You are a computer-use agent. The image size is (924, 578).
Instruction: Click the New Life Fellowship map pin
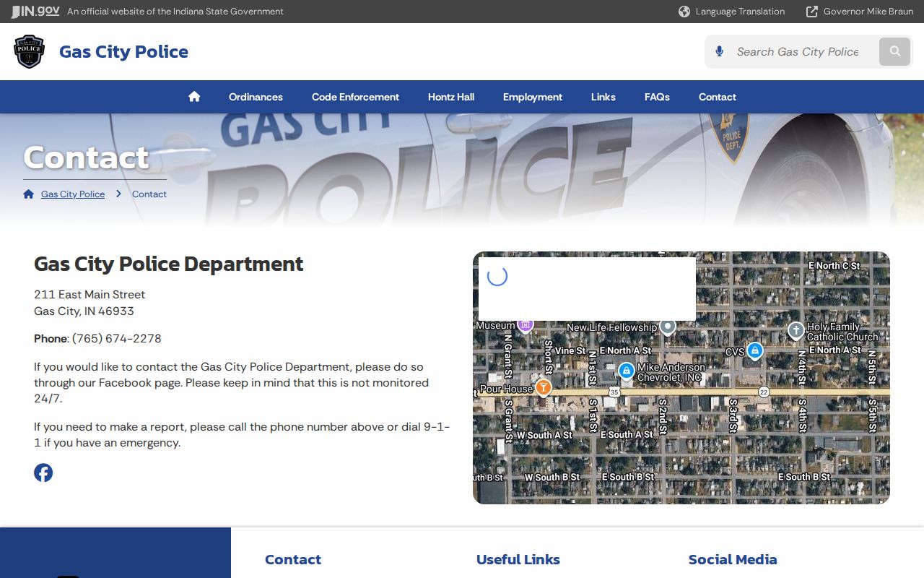[x=668, y=327]
